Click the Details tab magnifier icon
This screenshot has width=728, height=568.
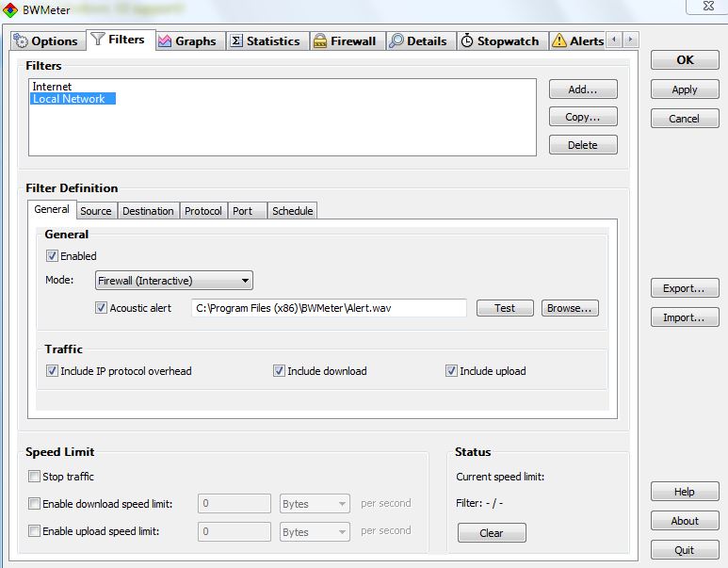click(x=396, y=41)
